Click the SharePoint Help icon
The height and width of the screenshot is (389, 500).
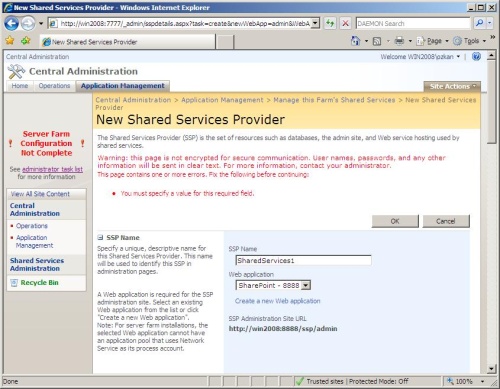tap(476, 56)
